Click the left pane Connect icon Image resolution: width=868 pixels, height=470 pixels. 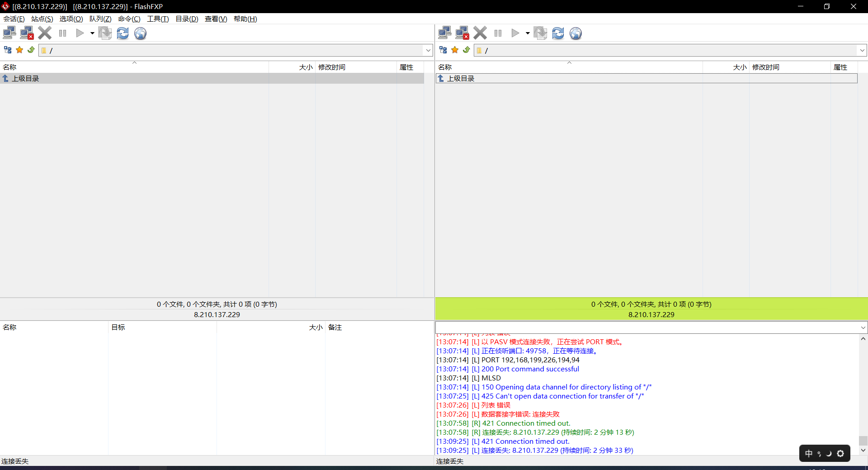[9, 33]
